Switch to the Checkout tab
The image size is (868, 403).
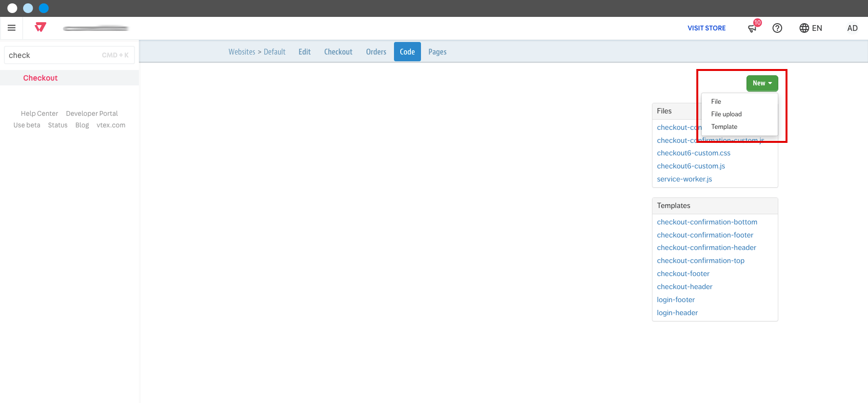338,52
